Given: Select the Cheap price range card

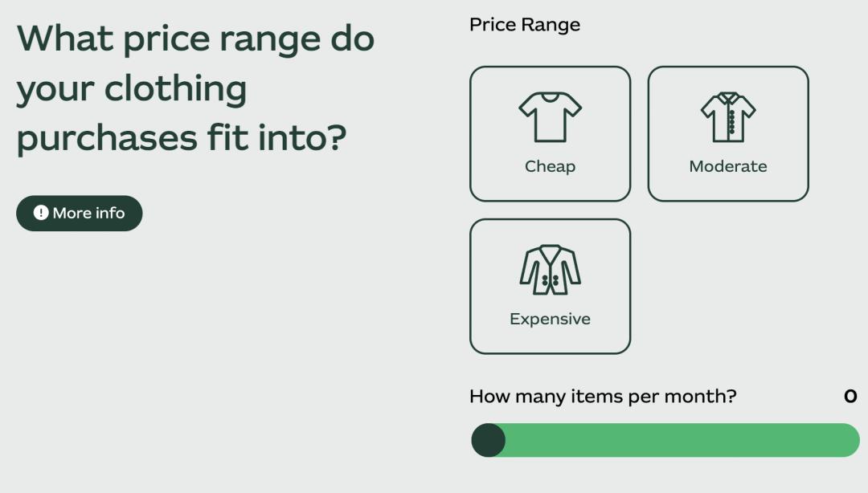Looking at the screenshot, I should coord(550,133).
